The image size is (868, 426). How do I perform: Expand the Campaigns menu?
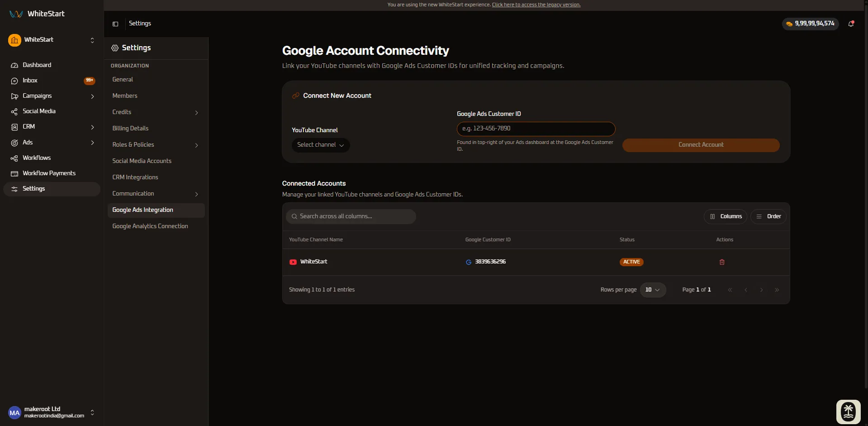(x=92, y=96)
